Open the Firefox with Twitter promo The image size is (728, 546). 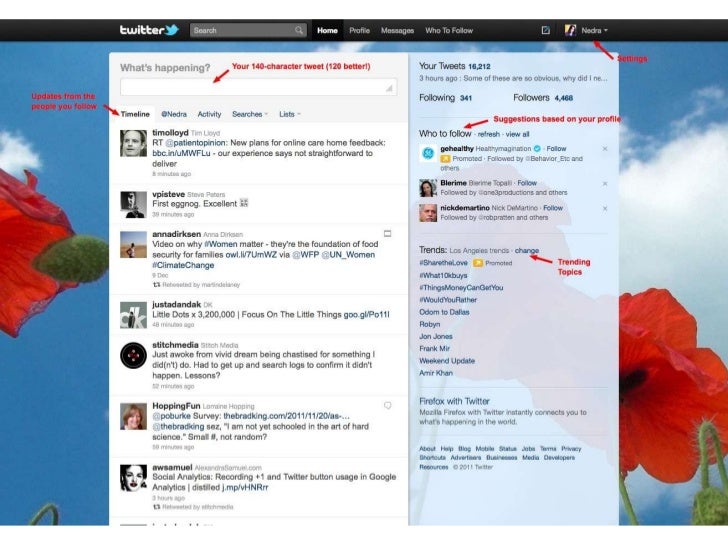coord(454,401)
